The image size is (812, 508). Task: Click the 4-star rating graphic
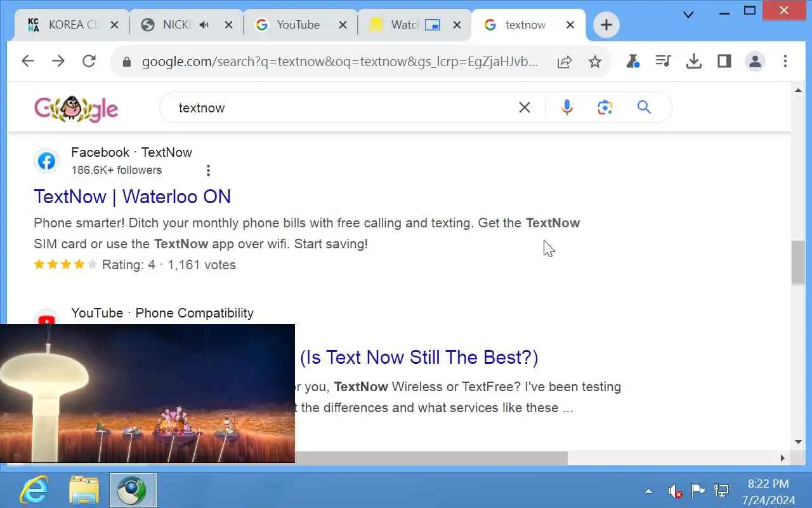[66, 265]
